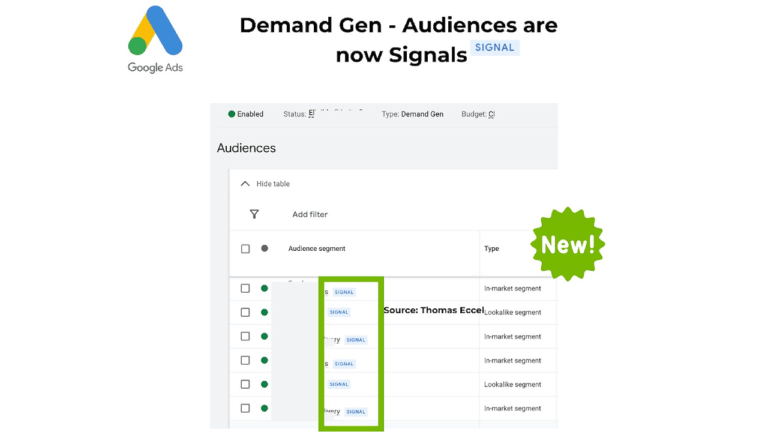Click SIGNAL badge in second row
Viewport: 768px width, 432px height.
(339, 312)
